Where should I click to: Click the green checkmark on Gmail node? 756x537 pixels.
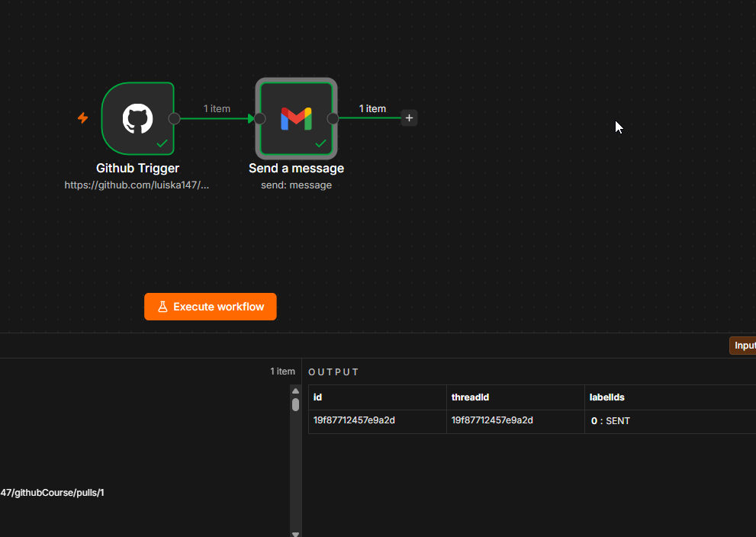click(x=320, y=143)
